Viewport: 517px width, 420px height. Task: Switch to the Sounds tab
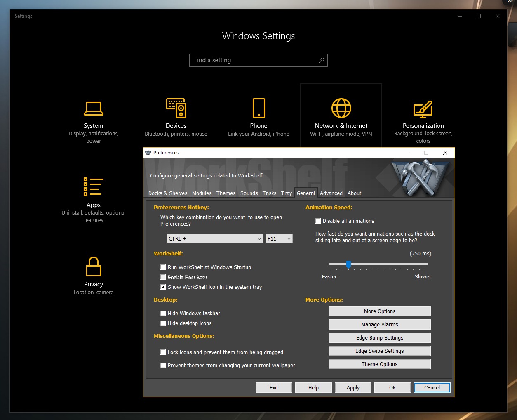249,193
